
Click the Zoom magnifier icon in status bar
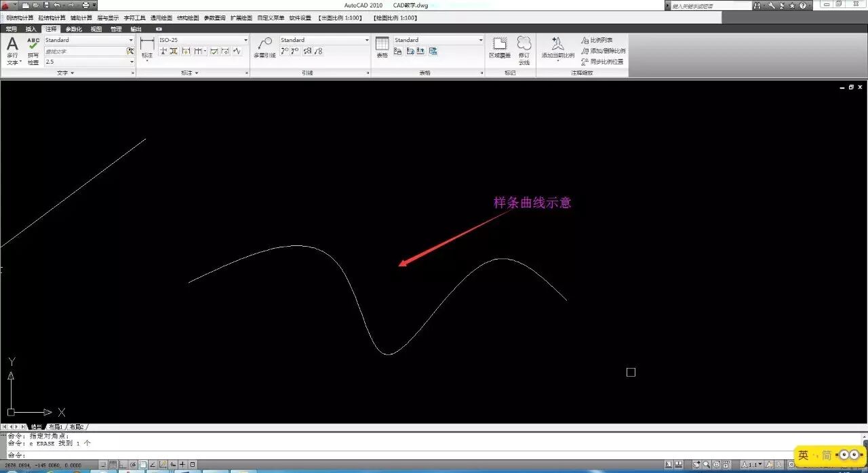click(707, 465)
